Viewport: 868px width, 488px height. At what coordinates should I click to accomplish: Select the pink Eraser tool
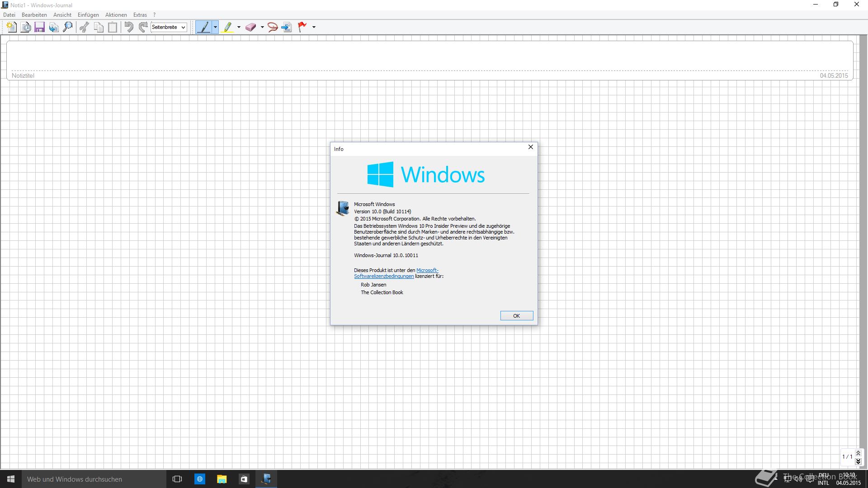250,27
